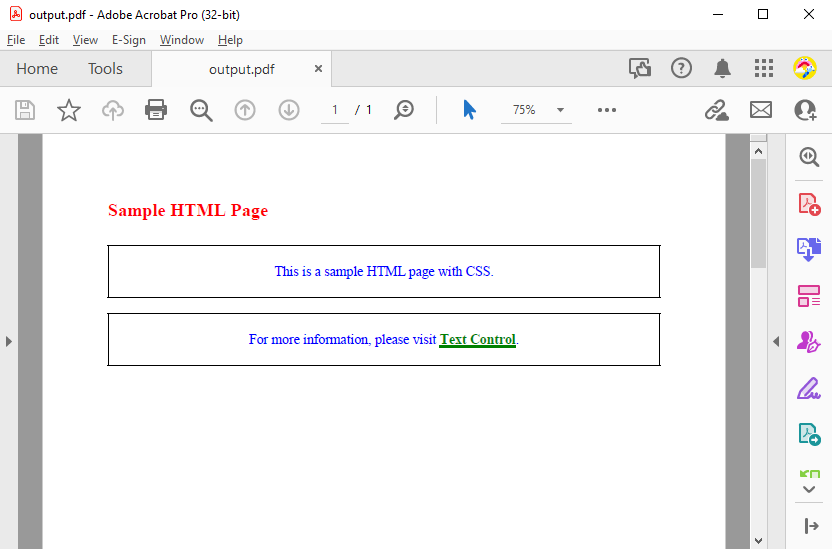Print the document using printer icon
The image size is (832, 549).
(156, 110)
